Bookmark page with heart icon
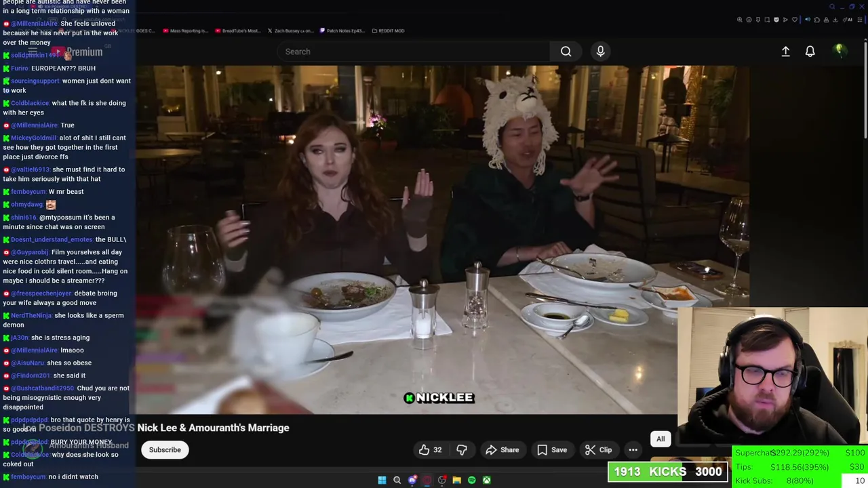 point(795,20)
